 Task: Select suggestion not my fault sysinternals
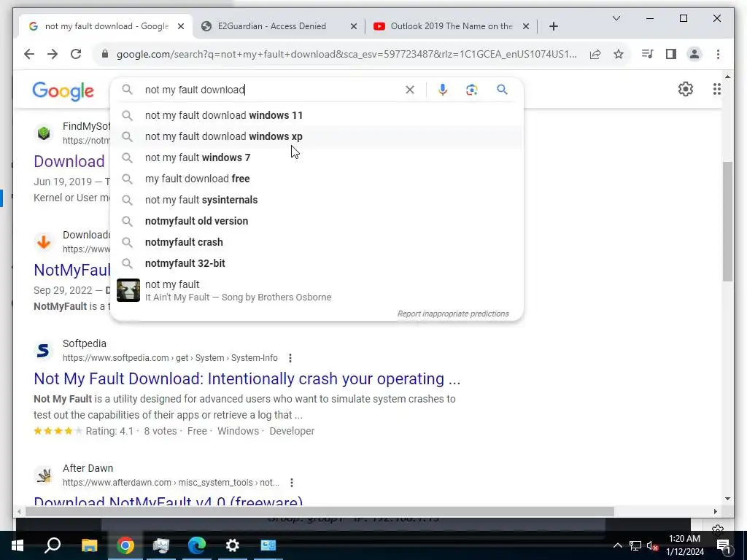[317, 200]
